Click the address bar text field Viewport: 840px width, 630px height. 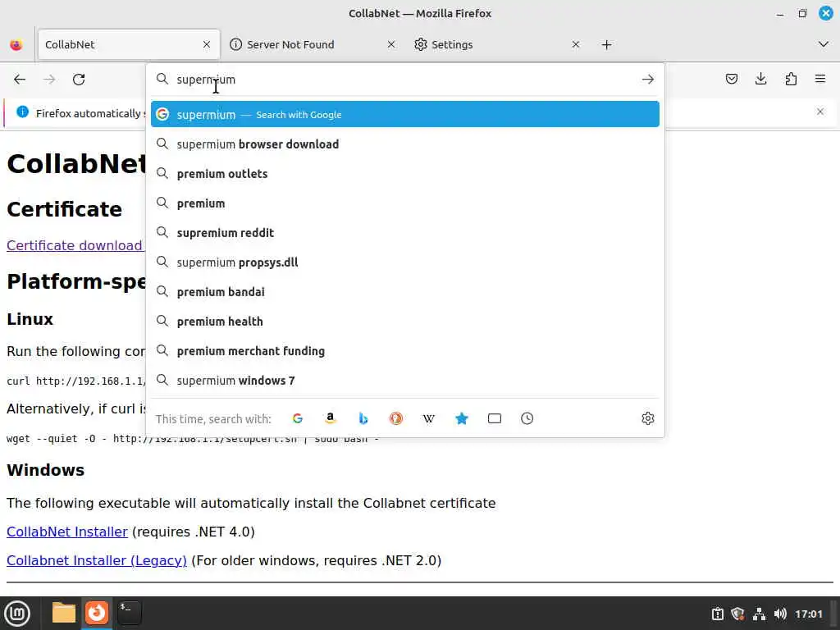pos(404,80)
